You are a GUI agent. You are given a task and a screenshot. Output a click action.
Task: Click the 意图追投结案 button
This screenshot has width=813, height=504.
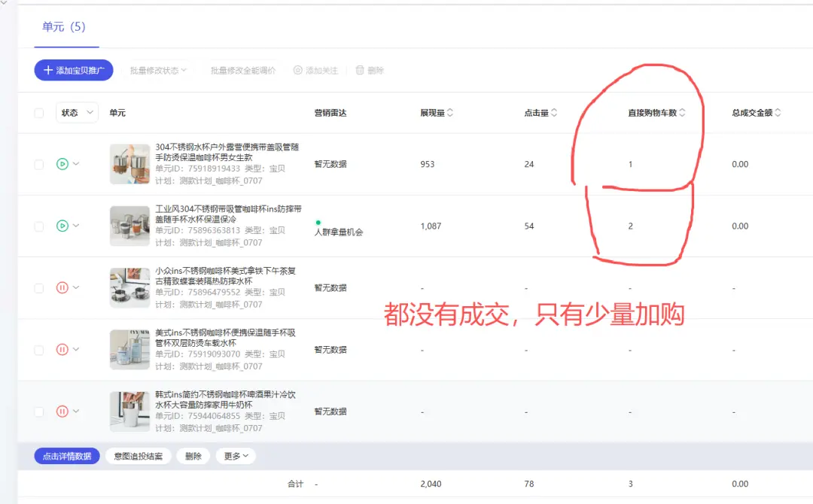point(138,456)
